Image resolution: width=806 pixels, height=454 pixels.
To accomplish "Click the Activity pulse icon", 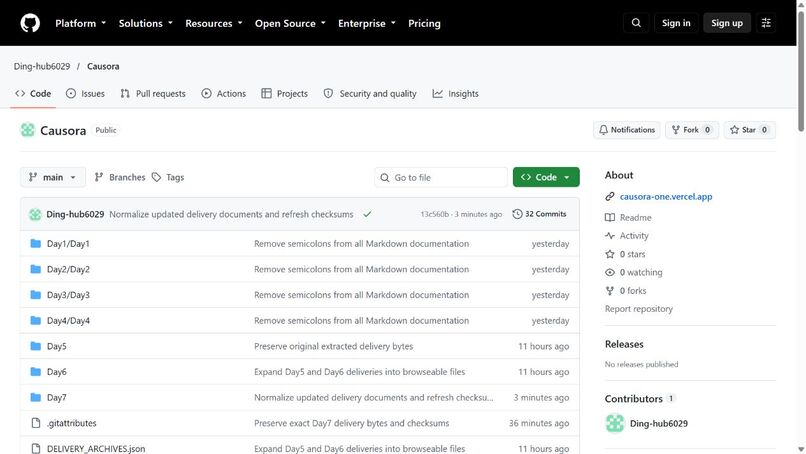I will click(x=610, y=235).
